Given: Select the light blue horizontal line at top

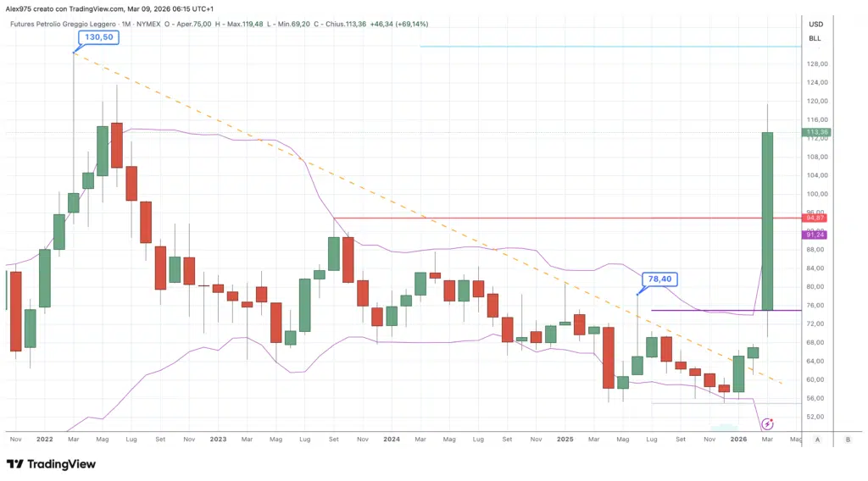Looking at the screenshot, I should 610,46.
